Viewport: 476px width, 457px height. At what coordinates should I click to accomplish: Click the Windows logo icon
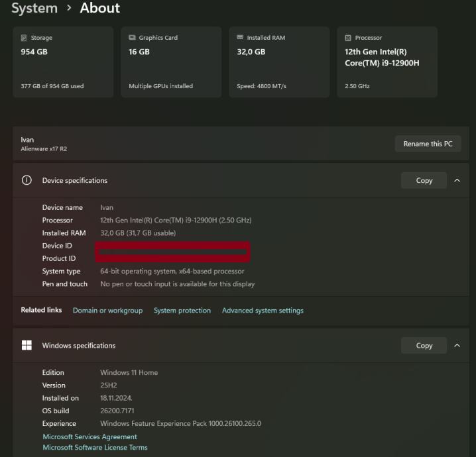(x=27, y=345)
